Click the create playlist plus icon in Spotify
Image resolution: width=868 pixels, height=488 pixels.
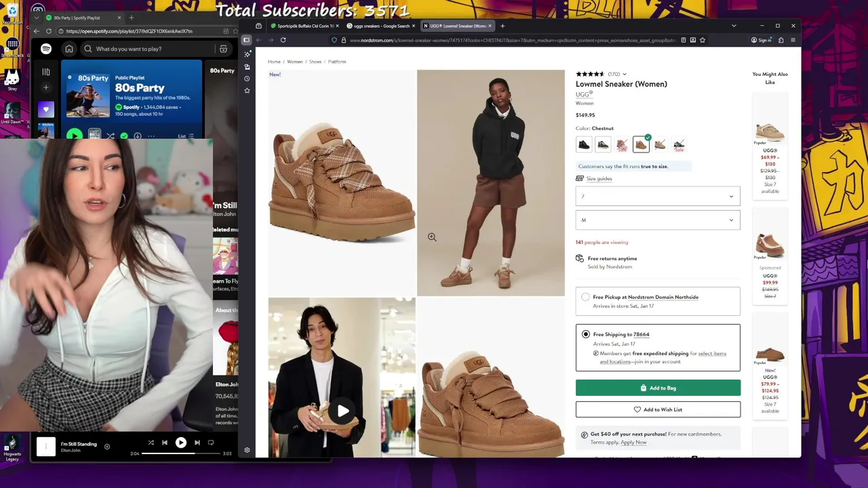click(46, 87)
